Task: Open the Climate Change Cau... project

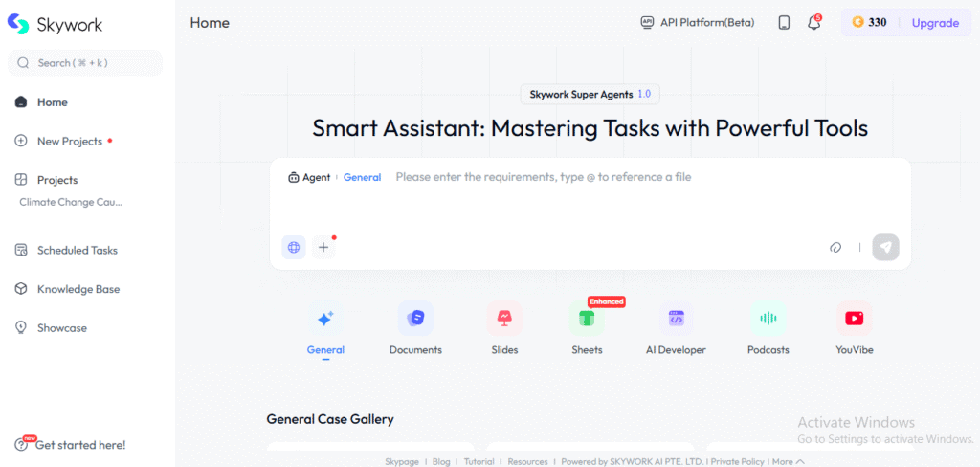Action: tap(71, 203)
